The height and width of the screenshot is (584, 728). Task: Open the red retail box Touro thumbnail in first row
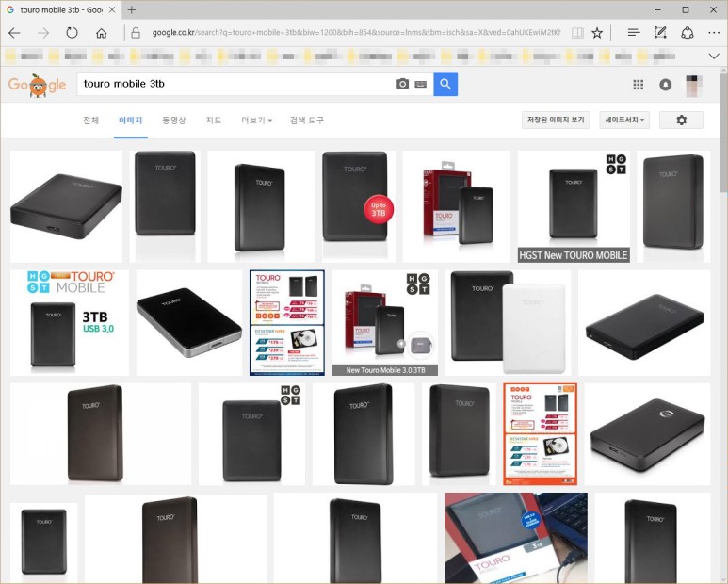457,206
